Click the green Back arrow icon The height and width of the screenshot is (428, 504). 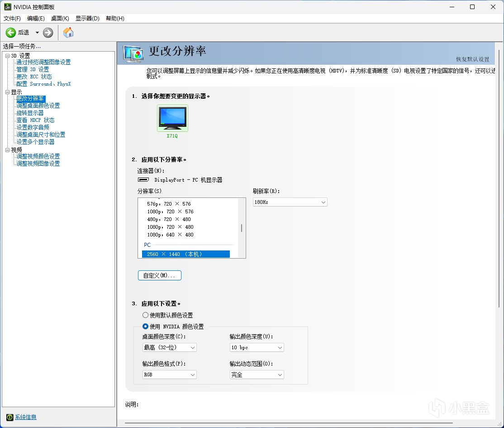pos(10,33)
